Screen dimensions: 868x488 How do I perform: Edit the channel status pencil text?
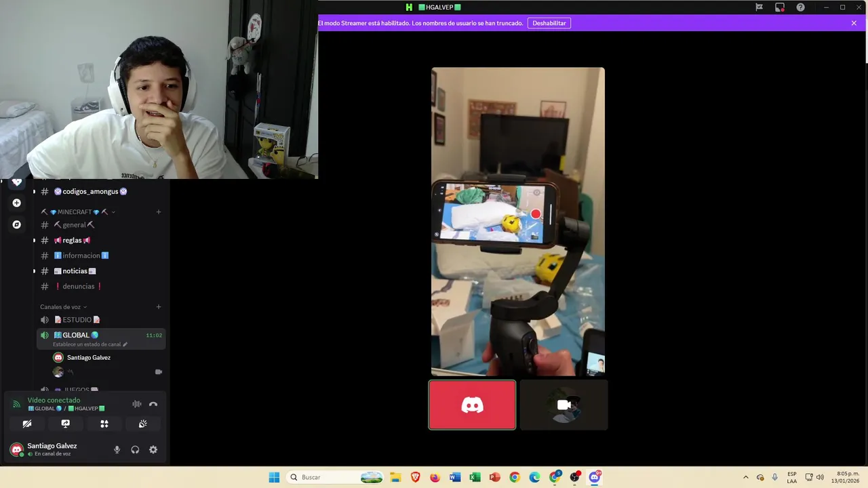point(90,344)
